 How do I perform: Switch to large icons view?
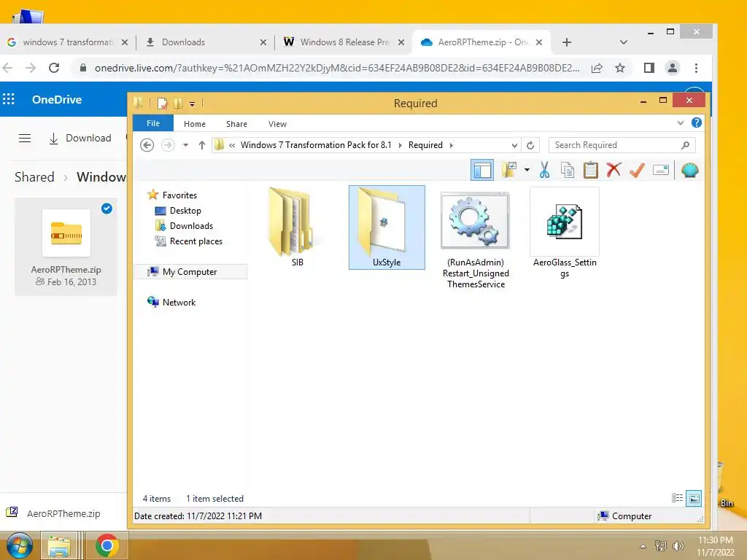(694, 498)
